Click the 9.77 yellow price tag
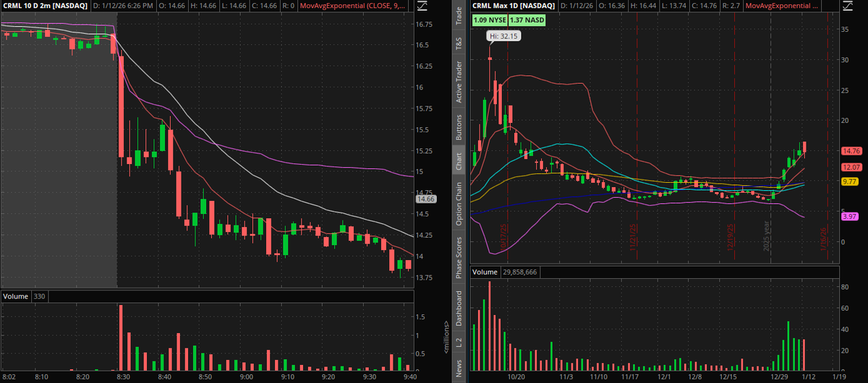Screen dimensions: 868x383 pos(848,181)
